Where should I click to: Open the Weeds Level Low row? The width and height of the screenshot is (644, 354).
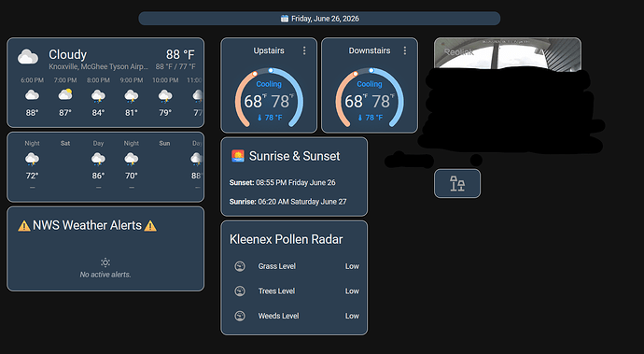[294, 316]
